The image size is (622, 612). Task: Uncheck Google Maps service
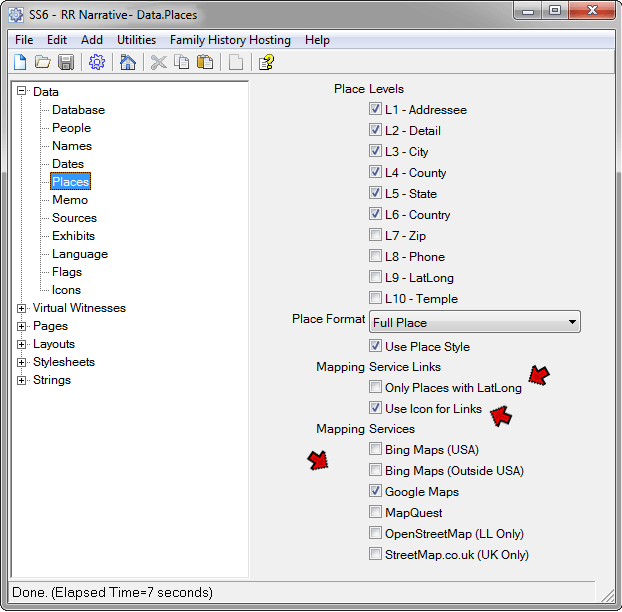375,491
